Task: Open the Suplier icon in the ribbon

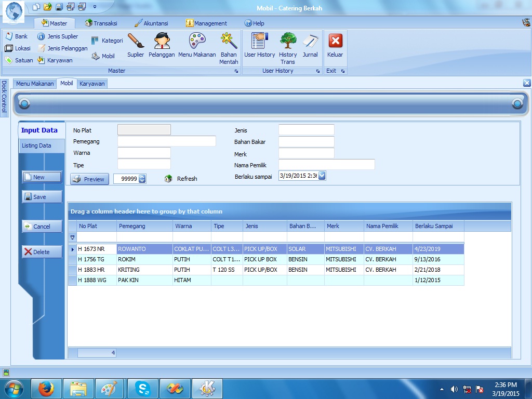Action: [x=136, y=45]
